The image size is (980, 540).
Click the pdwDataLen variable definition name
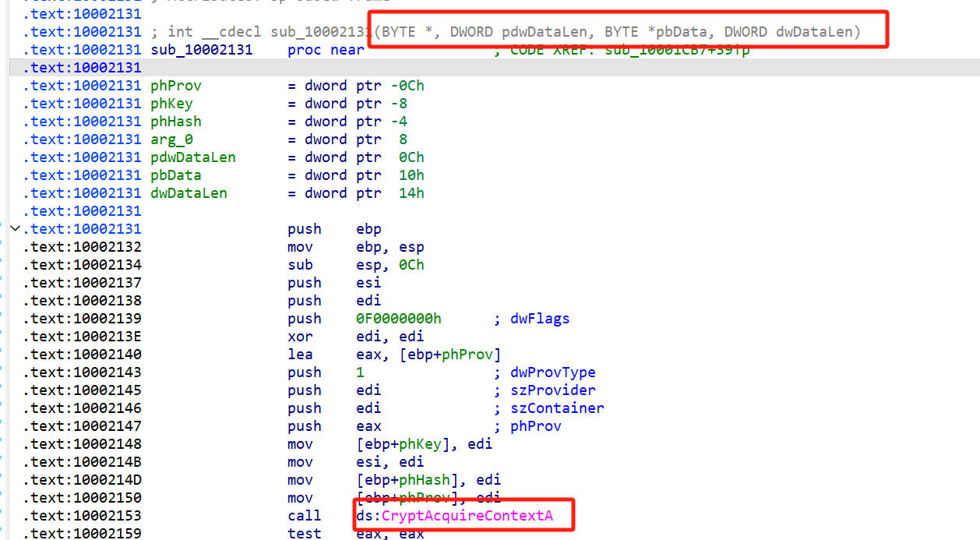[x=193, y=157]
